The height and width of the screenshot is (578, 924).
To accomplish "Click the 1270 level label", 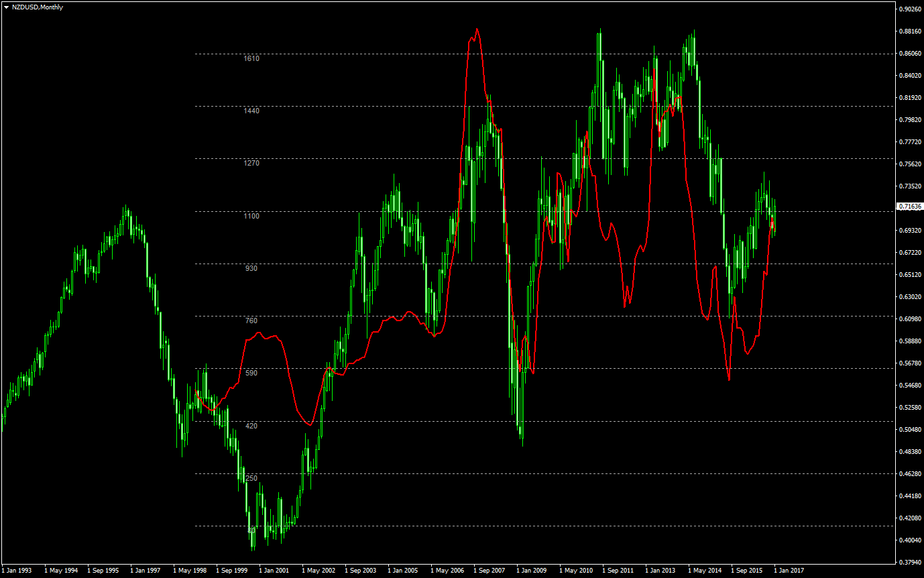I will tap(251, 163).
